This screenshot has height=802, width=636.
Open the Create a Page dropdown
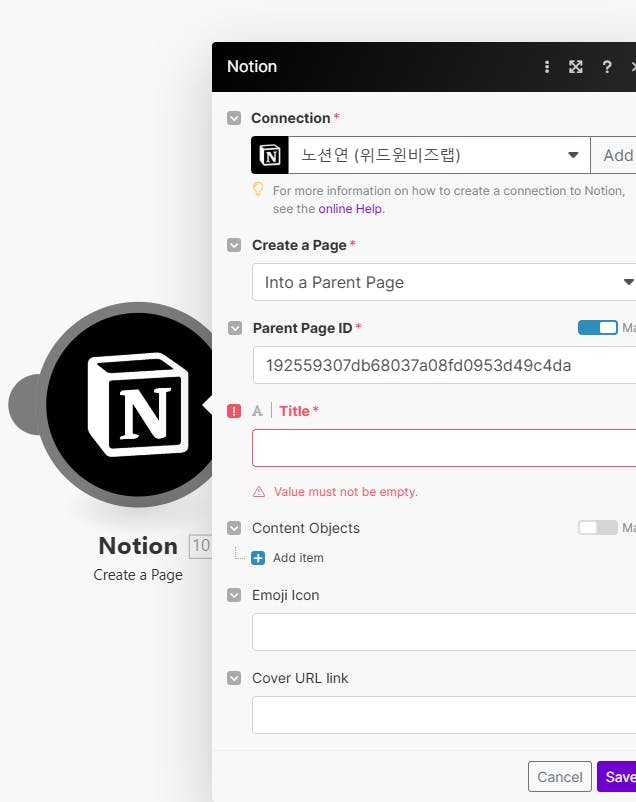tap(445, 282)
